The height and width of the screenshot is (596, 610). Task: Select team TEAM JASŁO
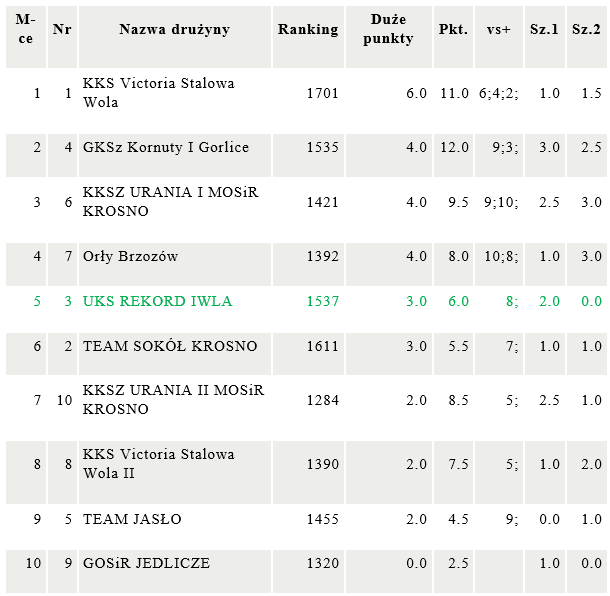pyautogui.click(x=132, y=519)
